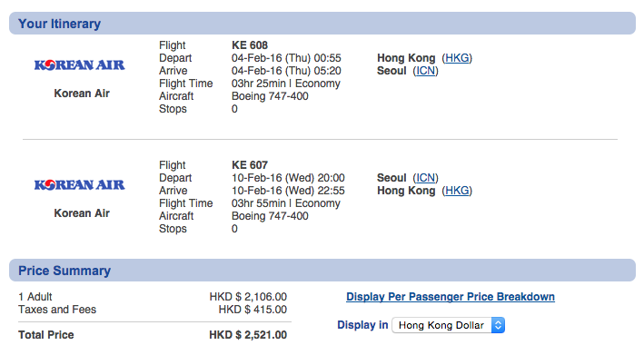
Task: Open the ICN link in the arrival row of KE 608
Action: point(425,71)
